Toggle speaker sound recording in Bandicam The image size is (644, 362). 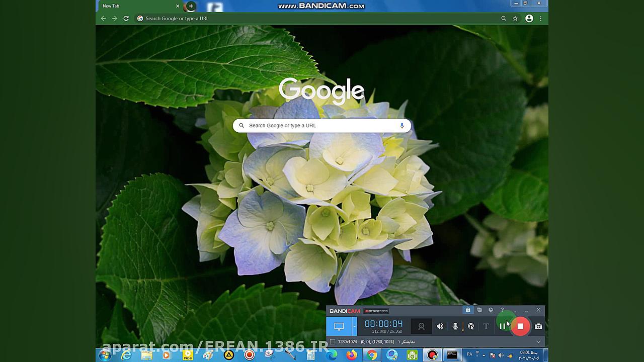coord(440,326)
